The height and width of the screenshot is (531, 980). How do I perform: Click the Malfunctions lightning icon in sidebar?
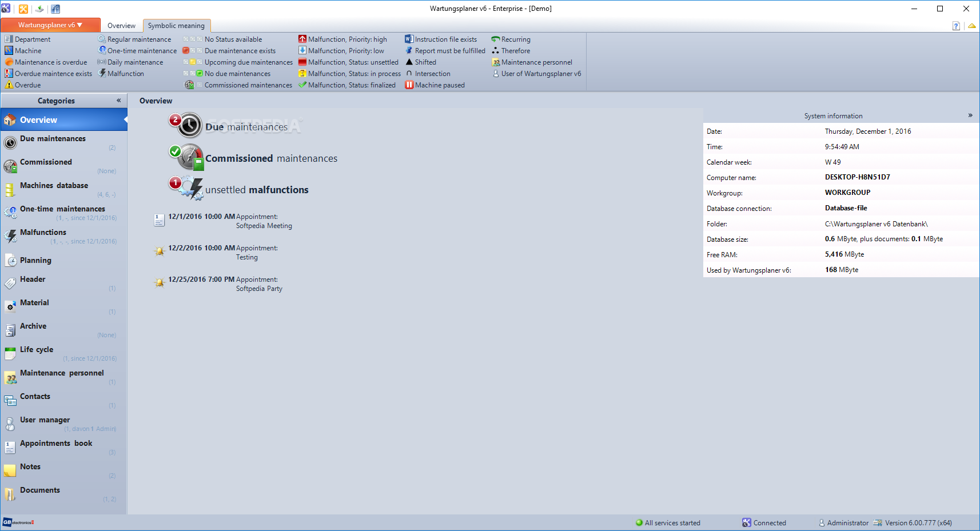[10, 236]
